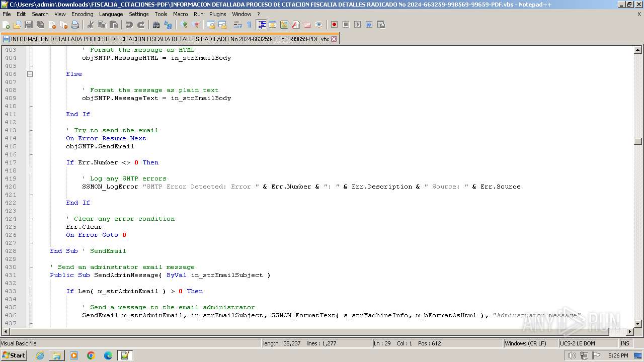This screenshot has width=644, height=362.
Task: Redo the action using the toolbar arrow
Action: [141, 25]
